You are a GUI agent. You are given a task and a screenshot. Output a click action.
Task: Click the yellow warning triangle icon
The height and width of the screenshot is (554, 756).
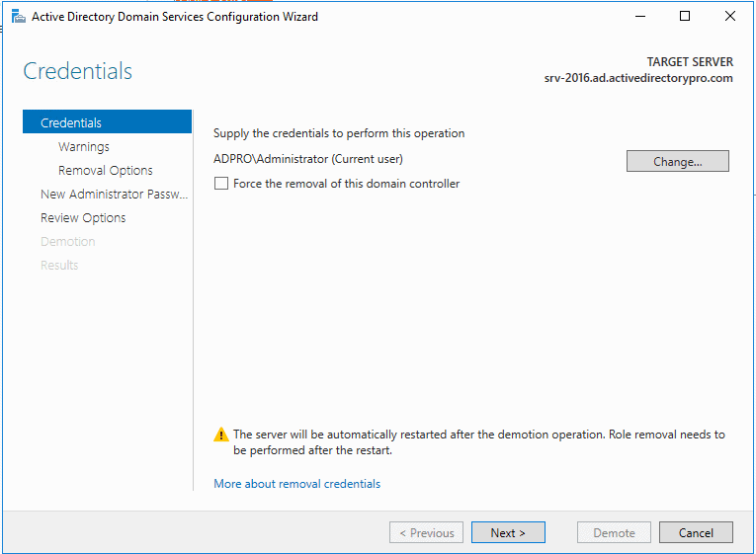(x=220, y=435)
